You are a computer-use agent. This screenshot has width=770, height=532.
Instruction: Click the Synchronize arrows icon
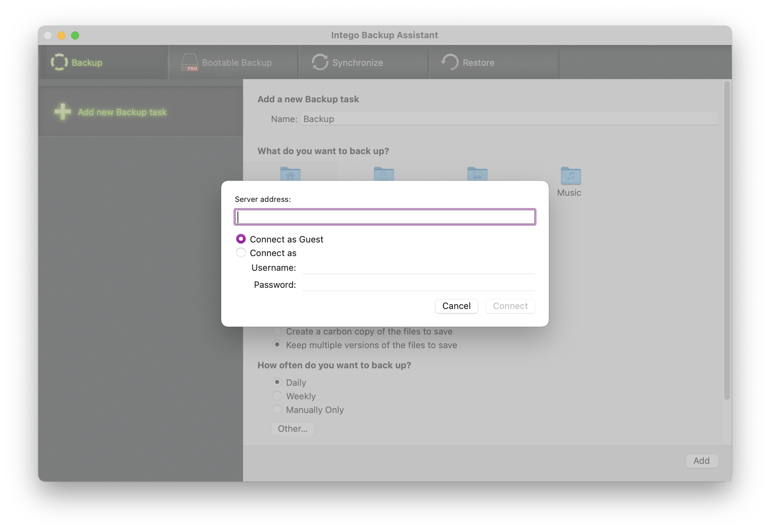click(320, 62)
